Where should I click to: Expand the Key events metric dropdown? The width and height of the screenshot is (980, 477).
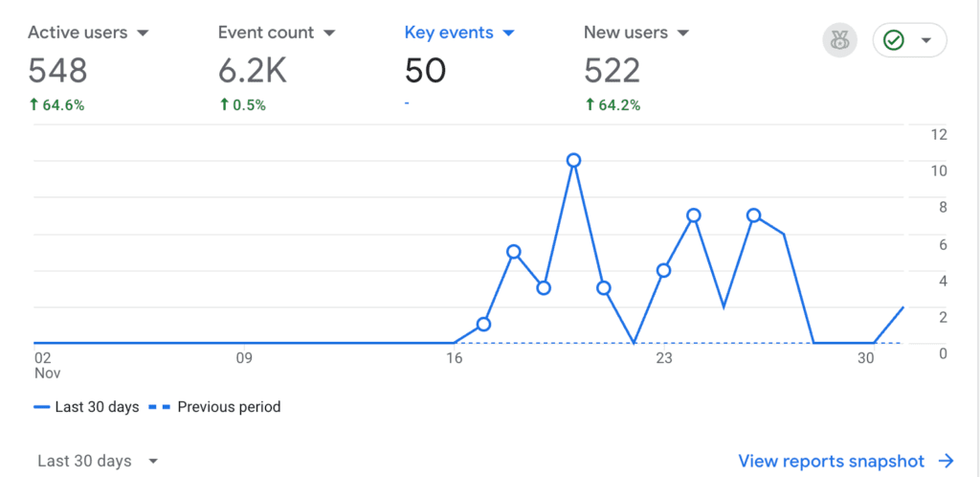tap(508, 34)
